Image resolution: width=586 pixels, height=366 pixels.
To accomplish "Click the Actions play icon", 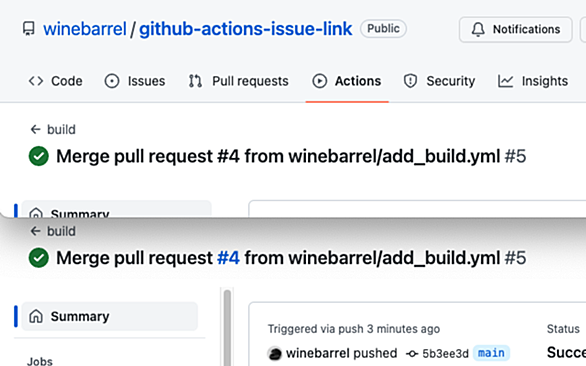I will coord(320,81).
